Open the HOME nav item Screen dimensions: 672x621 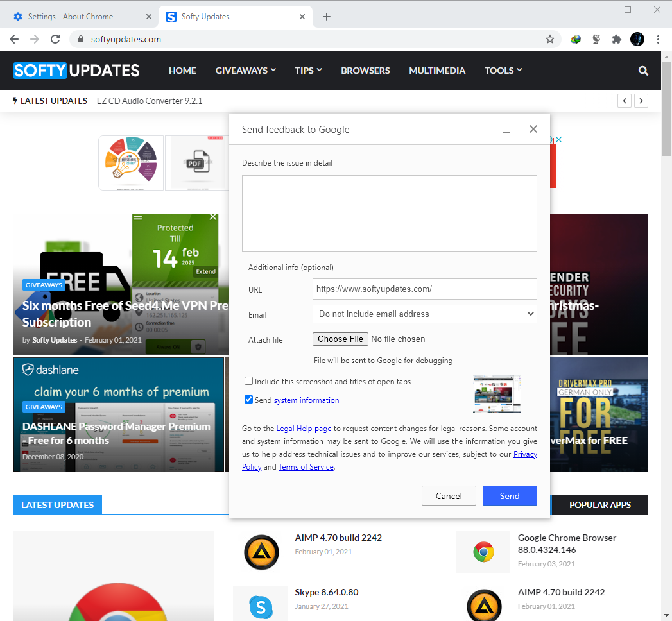tap(182, 71)
